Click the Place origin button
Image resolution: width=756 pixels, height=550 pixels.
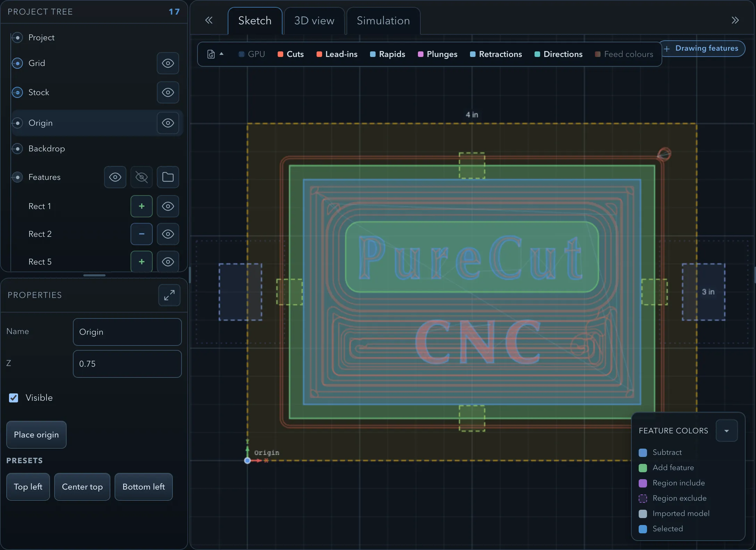[x=36, y=435]
